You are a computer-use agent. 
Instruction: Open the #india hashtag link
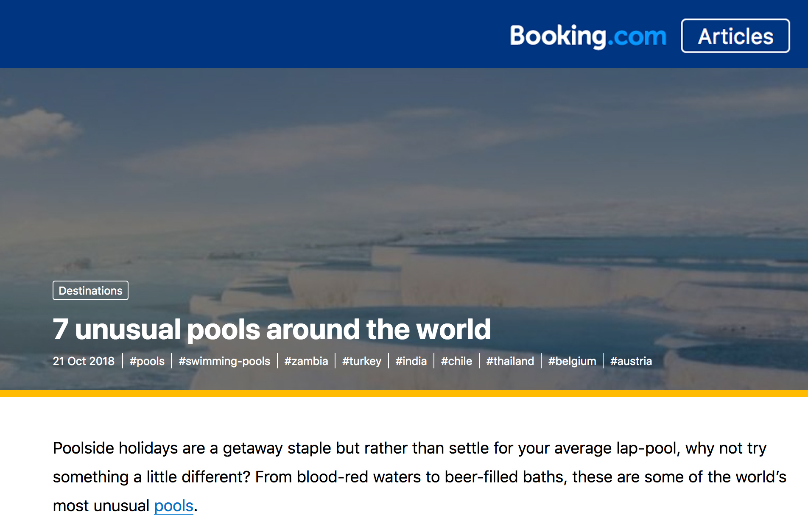point(411,361)
